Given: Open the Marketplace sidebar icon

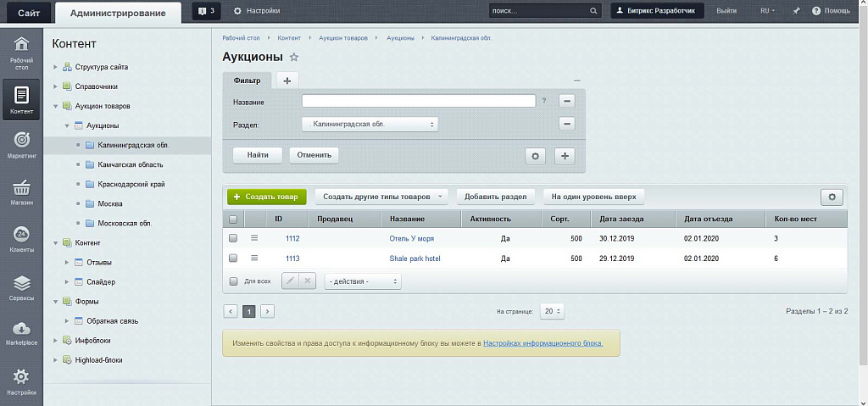Looking at the screenshot, I should click(22, 330).
